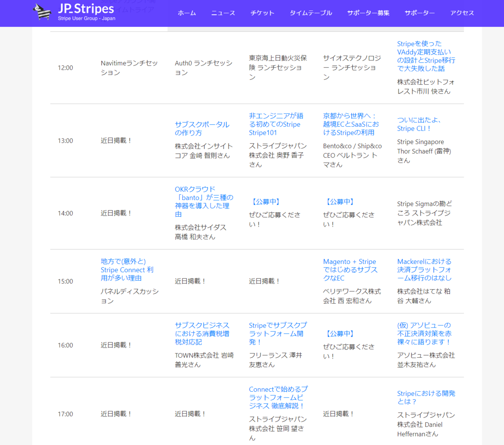Viewport: 504px width, 445px height.
Task: Select the 17:00 time cell
Action: coord(66,414)
